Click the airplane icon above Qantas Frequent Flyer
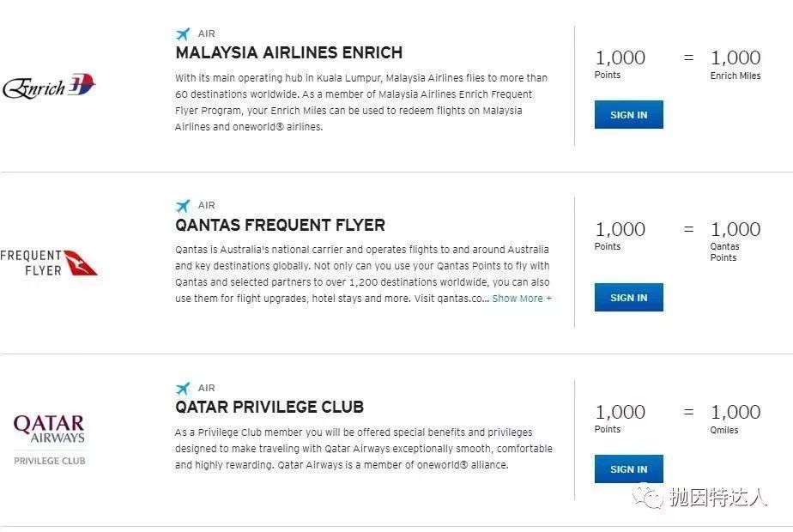This screenshot has width=793, height=532. (183, 206)
